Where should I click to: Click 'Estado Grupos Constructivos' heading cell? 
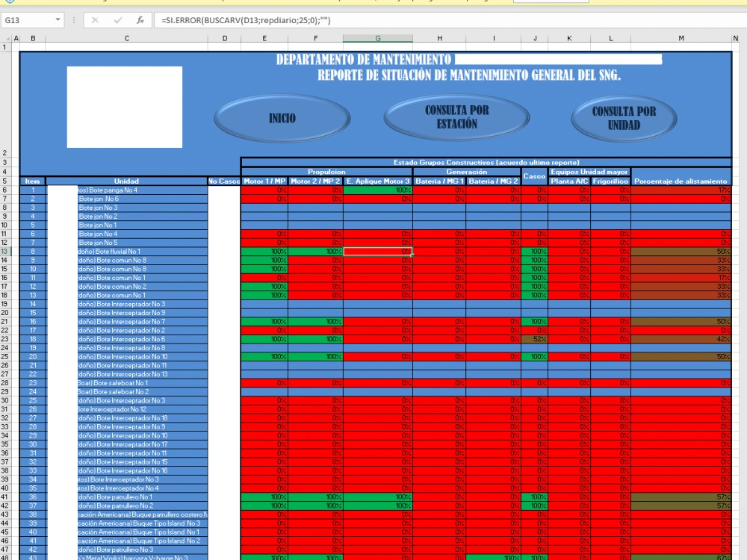(x=486, y=162)
